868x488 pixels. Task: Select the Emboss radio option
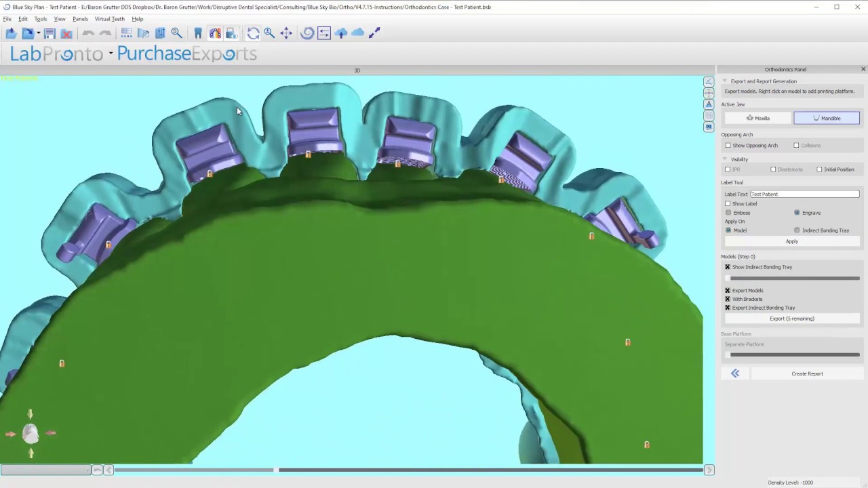(728, 213)
